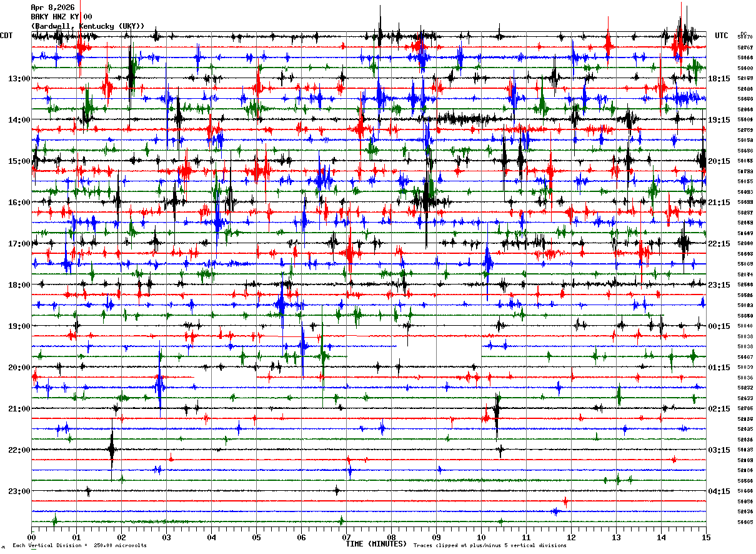
Task: Select minute '02' on the bottom axis
Action: point(121,537)
